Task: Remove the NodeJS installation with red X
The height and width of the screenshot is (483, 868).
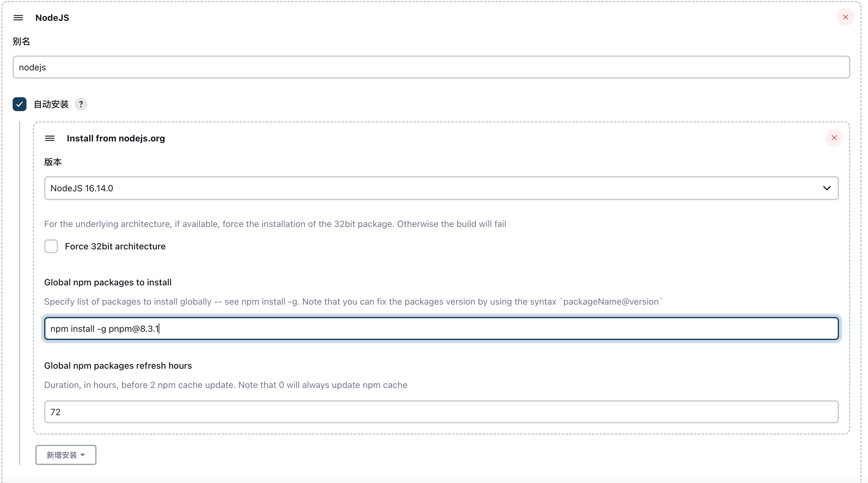Action: tap(845, 17)
